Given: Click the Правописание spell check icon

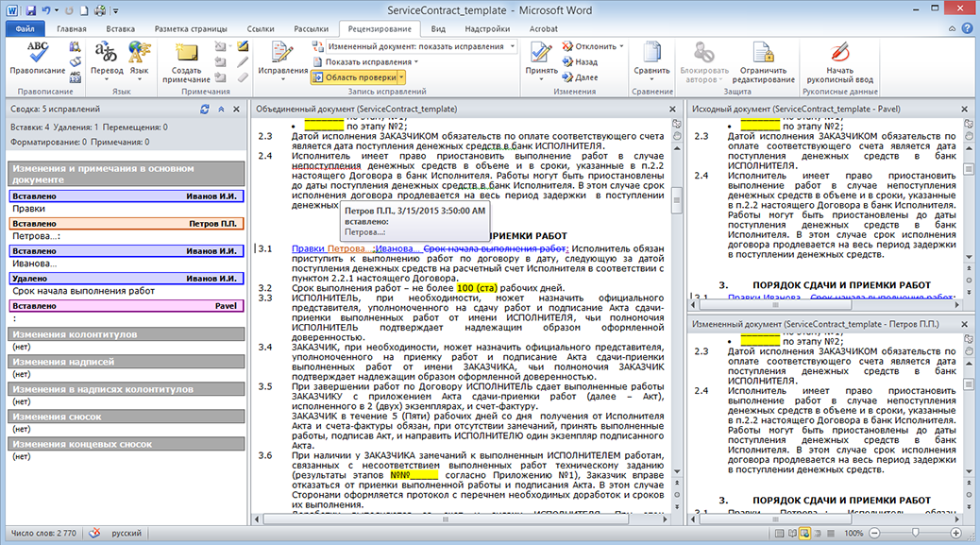Looking at the screenshot, I should coord(38,52).
